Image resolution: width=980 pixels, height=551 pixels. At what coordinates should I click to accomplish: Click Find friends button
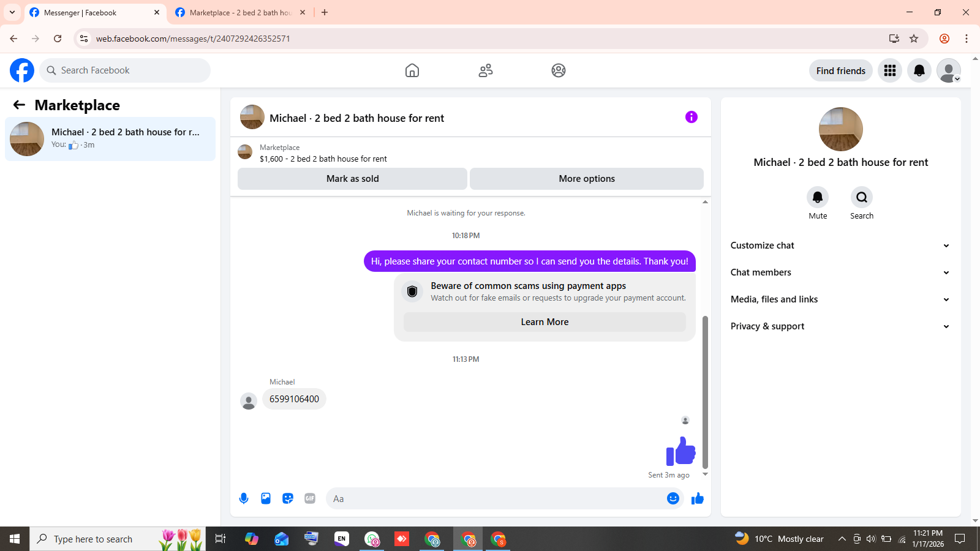point(840,70)
